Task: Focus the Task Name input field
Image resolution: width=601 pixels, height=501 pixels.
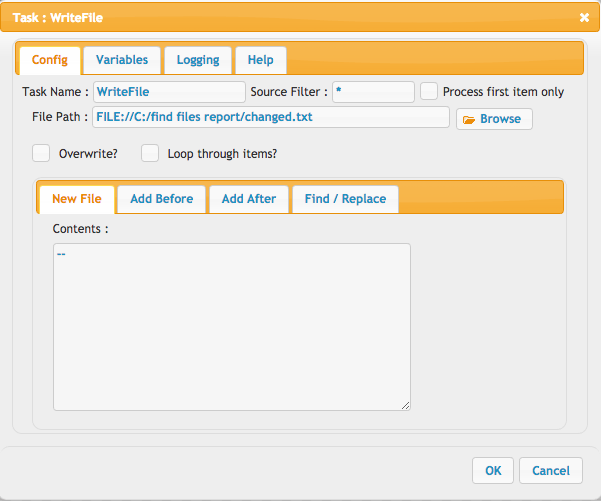Action: [x=169, y=92]
